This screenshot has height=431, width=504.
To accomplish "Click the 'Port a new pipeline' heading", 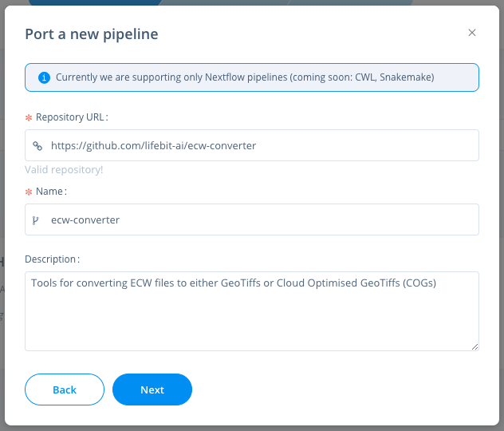I will [92, 34].
